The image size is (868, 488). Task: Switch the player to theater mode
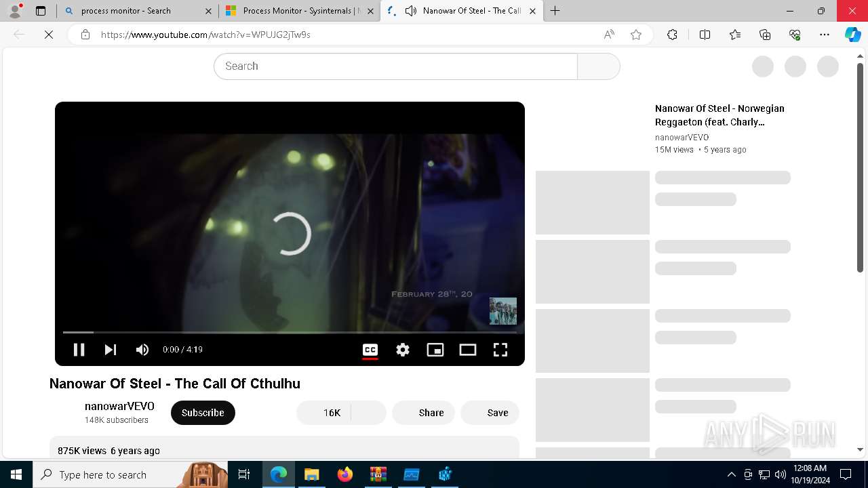tap(468, 350)
